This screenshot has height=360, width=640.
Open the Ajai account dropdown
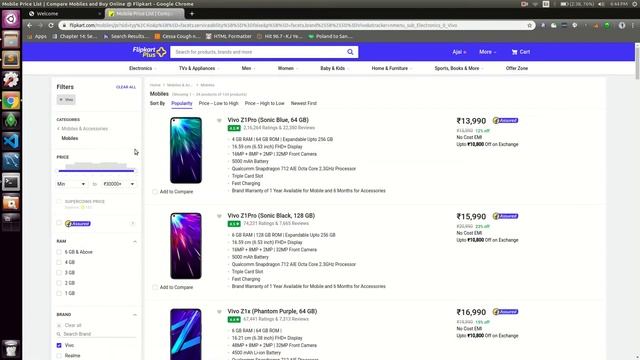(459, 52)
